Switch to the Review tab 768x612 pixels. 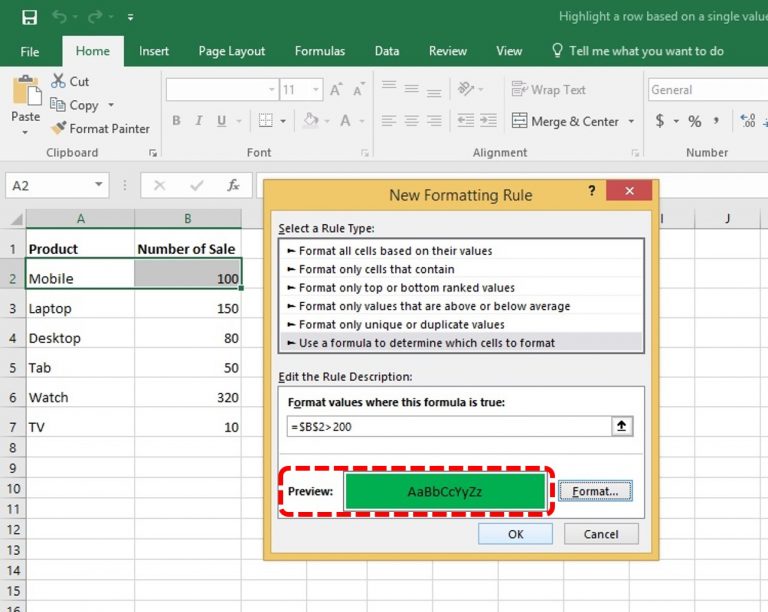448,51
